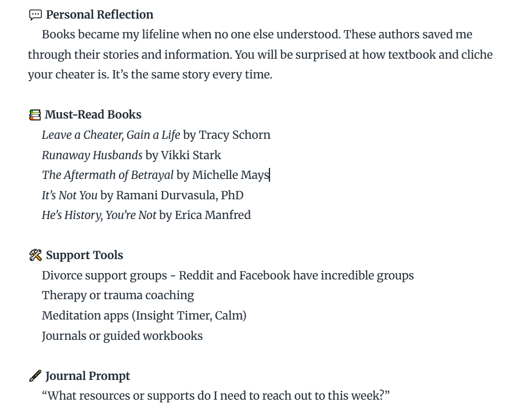Click the journal prompt question text

[x=215, y=396]
